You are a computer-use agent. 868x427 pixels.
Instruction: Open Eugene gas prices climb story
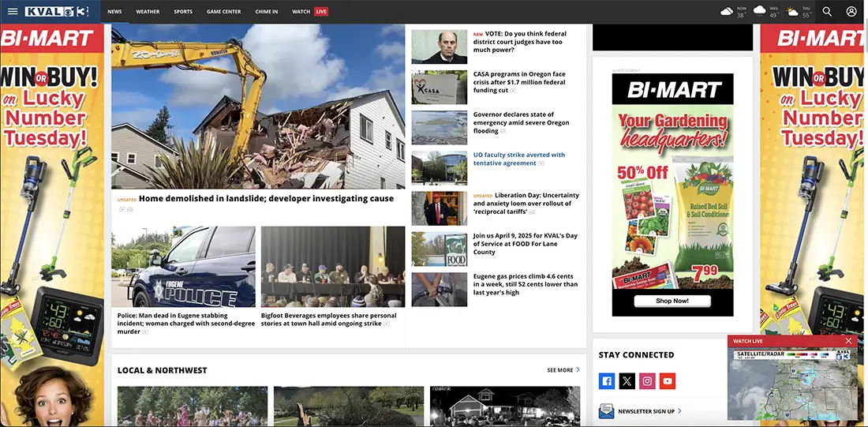[x=526, y=284]
